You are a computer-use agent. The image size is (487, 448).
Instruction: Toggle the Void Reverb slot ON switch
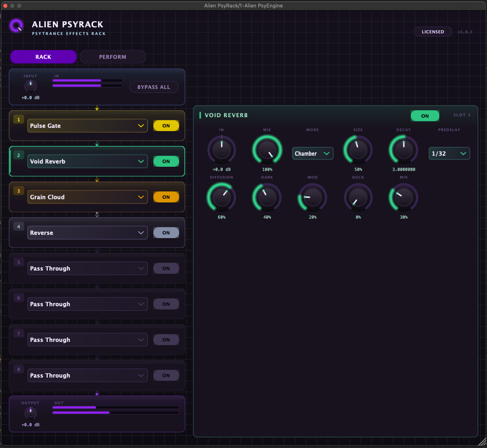166,161
